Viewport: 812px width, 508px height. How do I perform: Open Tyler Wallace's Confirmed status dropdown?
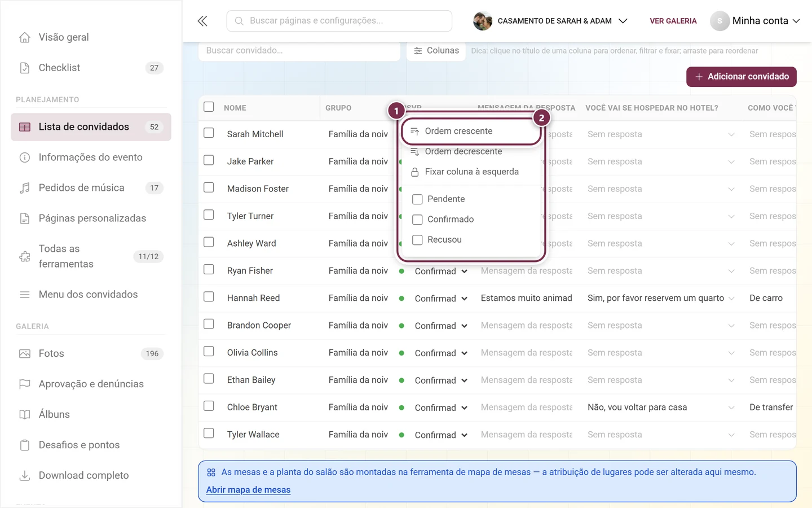tap(441, 435)
